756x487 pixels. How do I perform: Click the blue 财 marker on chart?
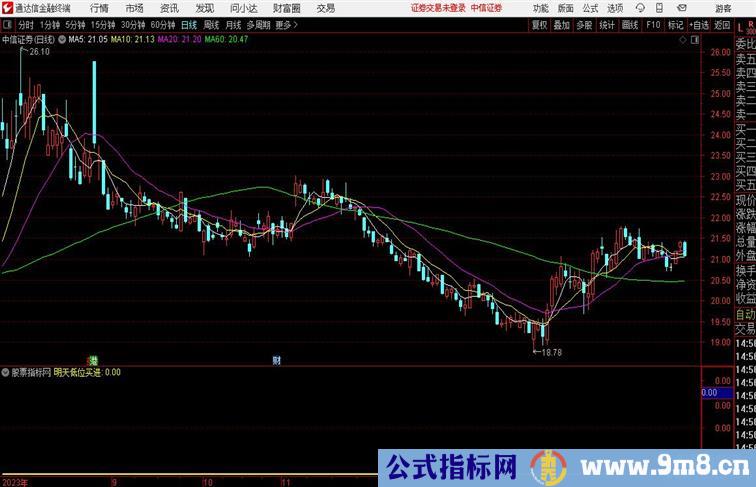click(277, 359)
